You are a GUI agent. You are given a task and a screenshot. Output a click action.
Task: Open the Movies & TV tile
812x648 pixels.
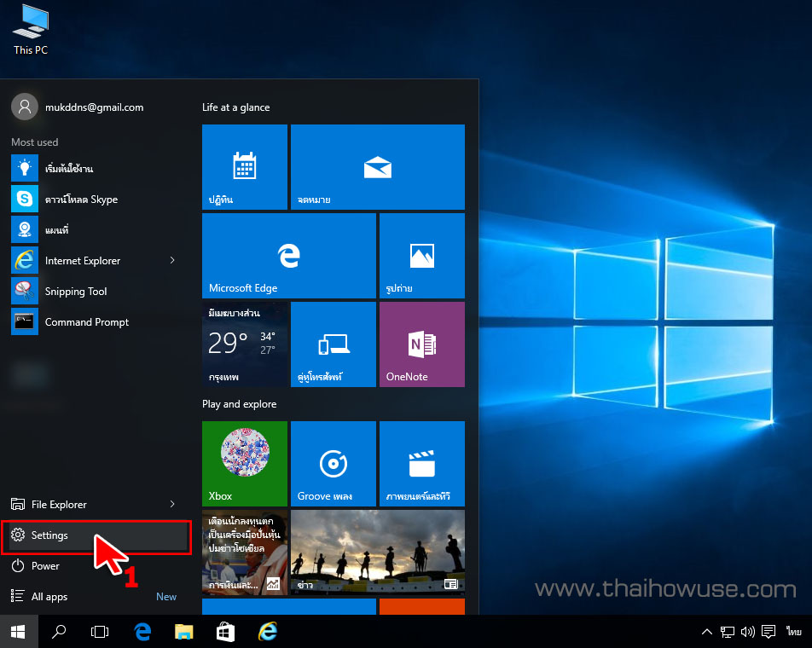pos(422,464)
